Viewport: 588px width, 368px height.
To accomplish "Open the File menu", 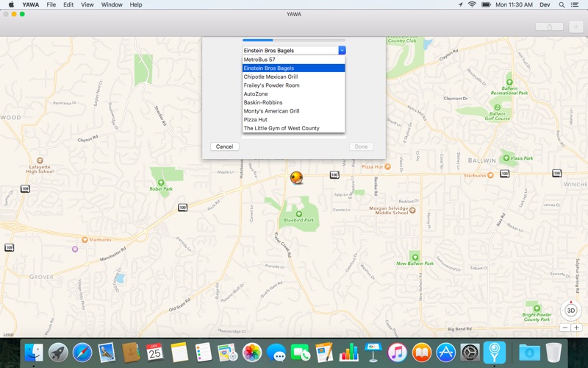I will pos(51,4).
